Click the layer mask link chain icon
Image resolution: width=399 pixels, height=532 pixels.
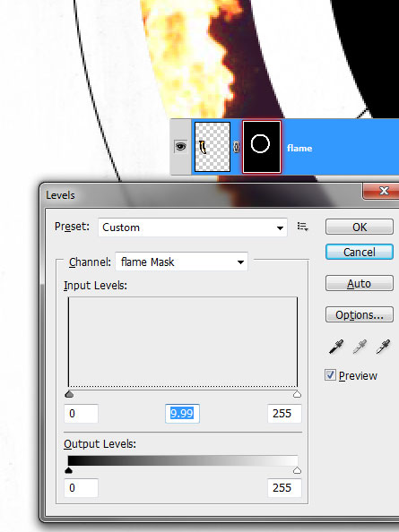[237, 147]
